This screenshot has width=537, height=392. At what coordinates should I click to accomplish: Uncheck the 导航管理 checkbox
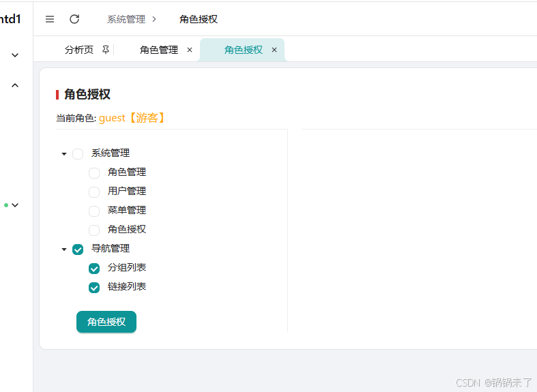point(78,250)
